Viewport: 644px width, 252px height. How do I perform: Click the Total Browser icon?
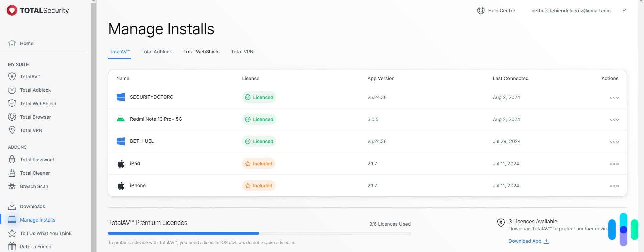pyautogui.click(x=12, y=117)
